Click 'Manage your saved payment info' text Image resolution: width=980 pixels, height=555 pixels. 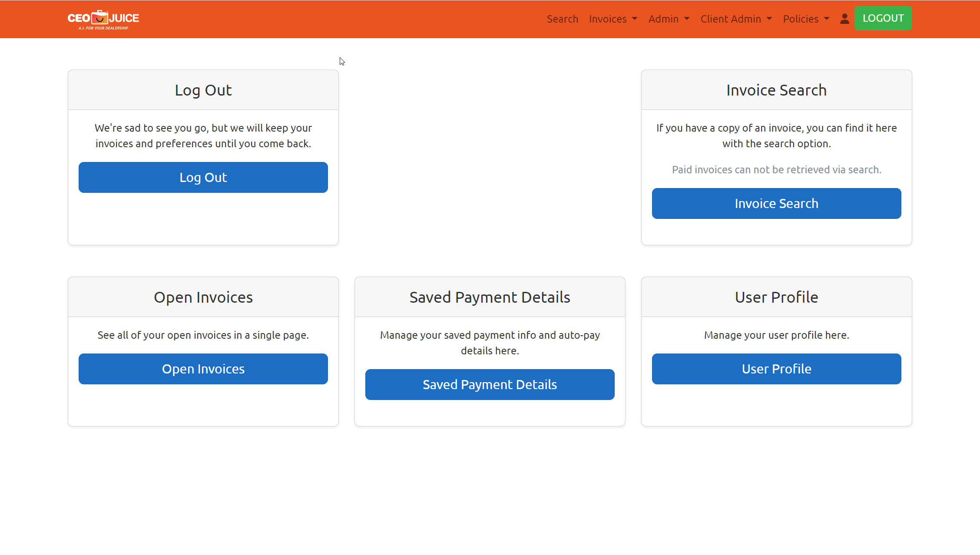pyautogui.click(x=490, y=343)
